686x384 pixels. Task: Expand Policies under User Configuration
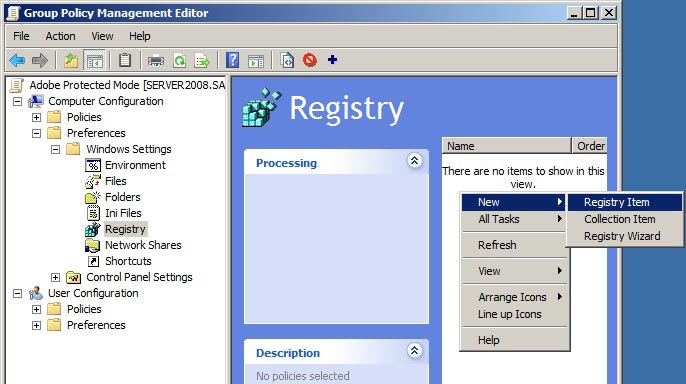(x=36, y=309)
